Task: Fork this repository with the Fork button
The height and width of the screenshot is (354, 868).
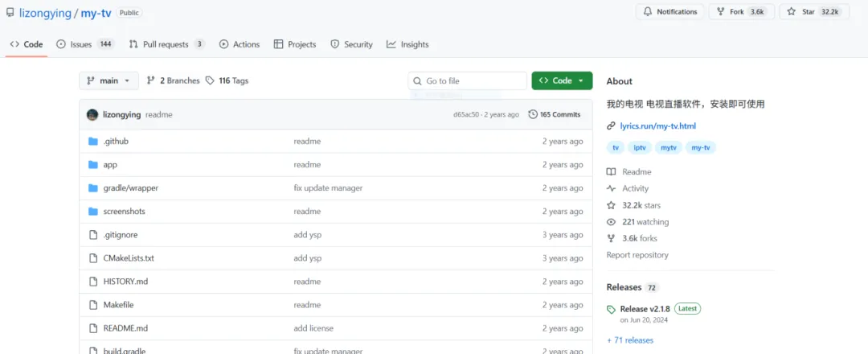Action: pos(741,11)
